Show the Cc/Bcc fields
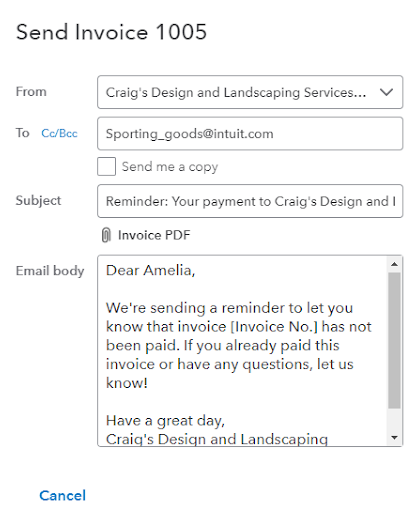 tap(59, 133)
